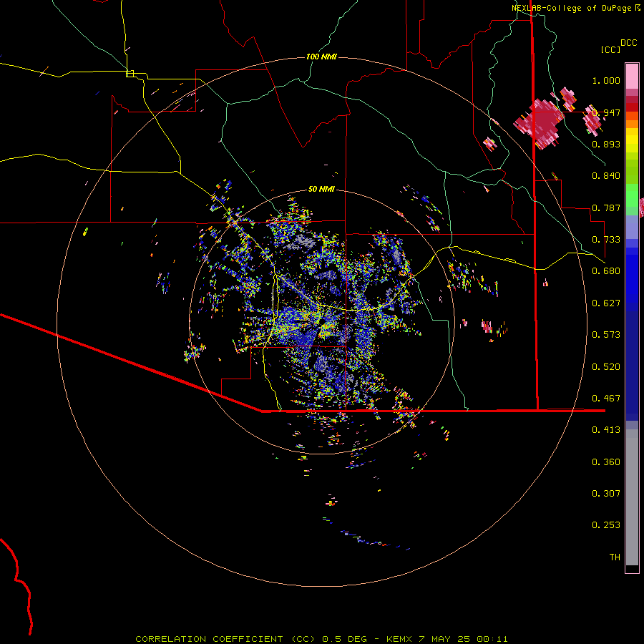Click the 50 NMI range ring label
The width and height of the screenshot is (644, 644).
click(321, 189)
